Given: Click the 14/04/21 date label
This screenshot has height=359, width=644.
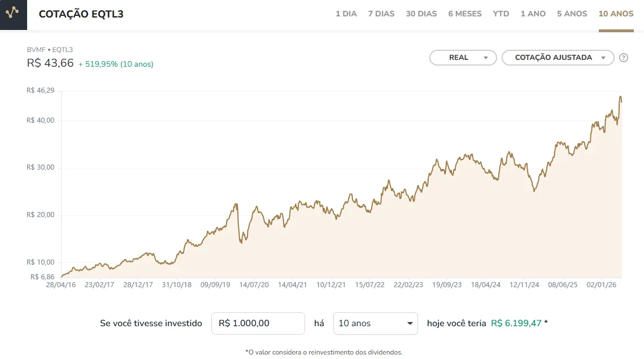Looking at the screenshot, I should (x=293, y=285).
